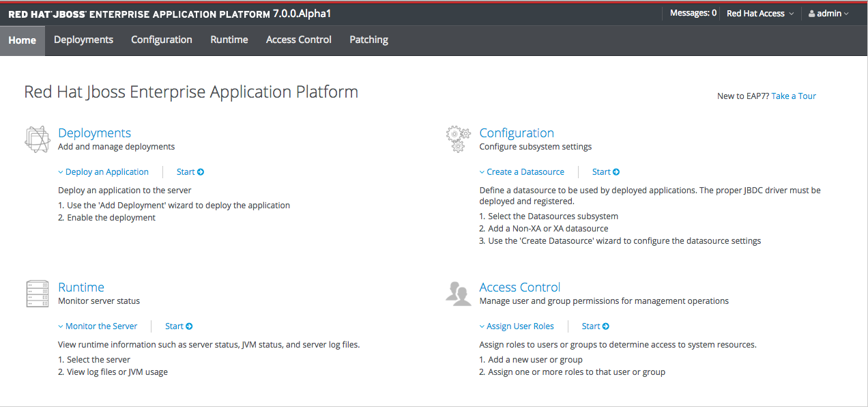Open the Red Hat Access dropdown
Screen dimensions: 868x407
tap(760, 14)
